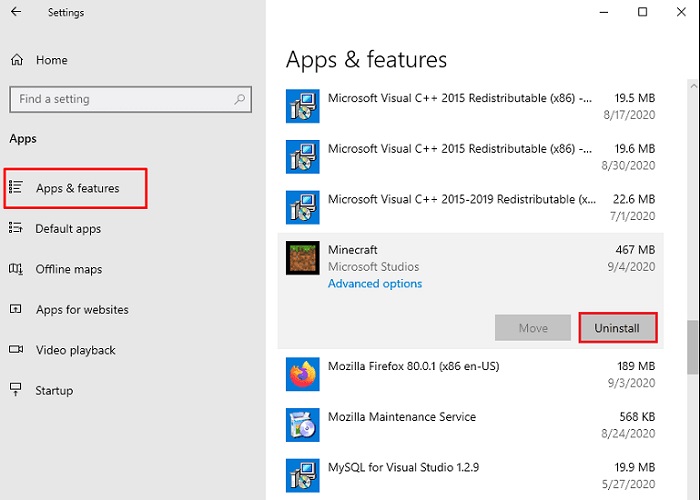Click the 9/3/2020 install date
This screenshot has width=700, height=500.
(631, 383)
